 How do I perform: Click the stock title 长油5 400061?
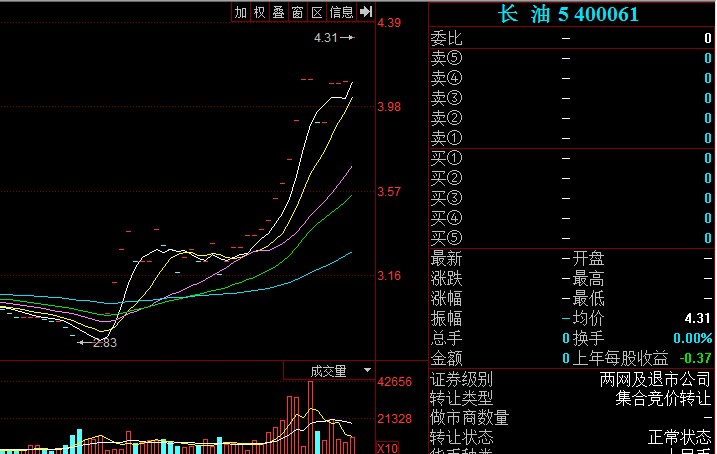tap(568, 14)
